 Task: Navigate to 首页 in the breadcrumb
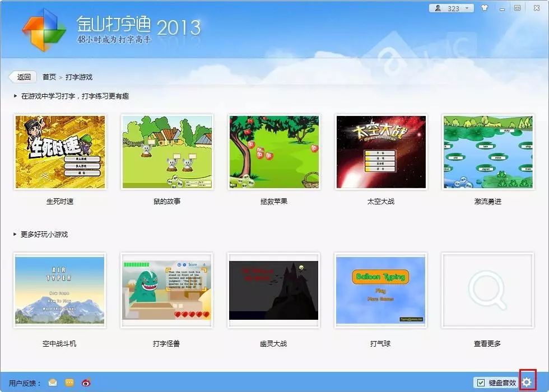coord(49,77)
